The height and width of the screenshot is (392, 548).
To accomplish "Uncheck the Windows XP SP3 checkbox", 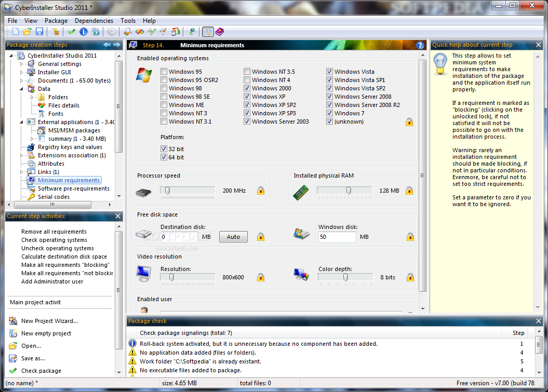I will [247, 113].
